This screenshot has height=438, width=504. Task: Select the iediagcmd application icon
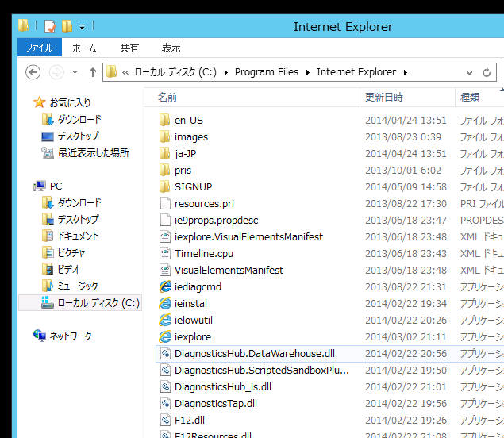165,286
